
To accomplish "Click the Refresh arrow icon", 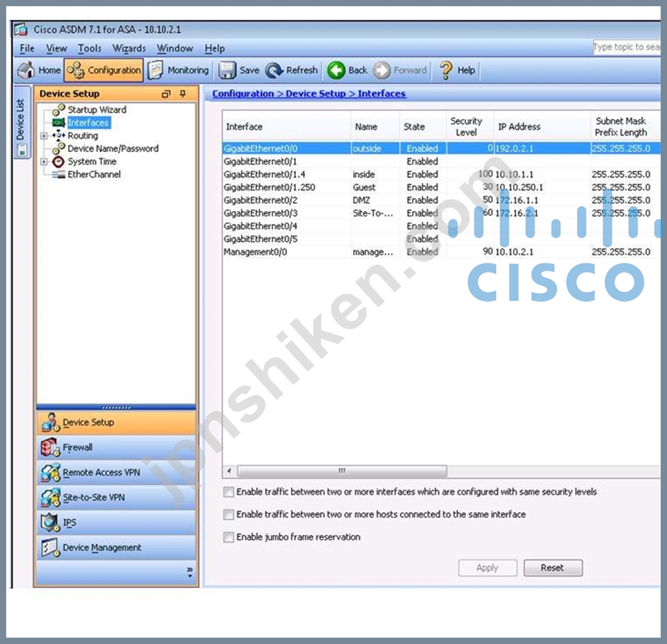I will pyautogui.click(x=274, y=70).
